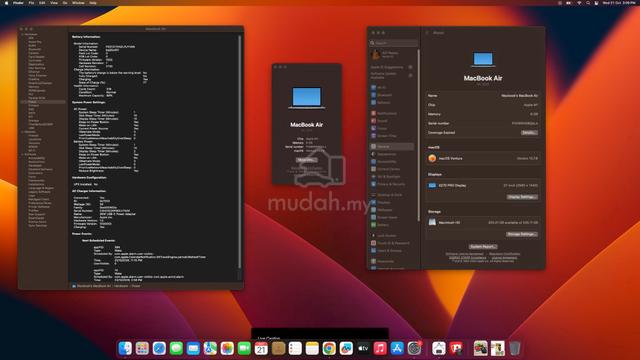Click the search field in System Settings

pyautogui.click(x=393, y=43)
